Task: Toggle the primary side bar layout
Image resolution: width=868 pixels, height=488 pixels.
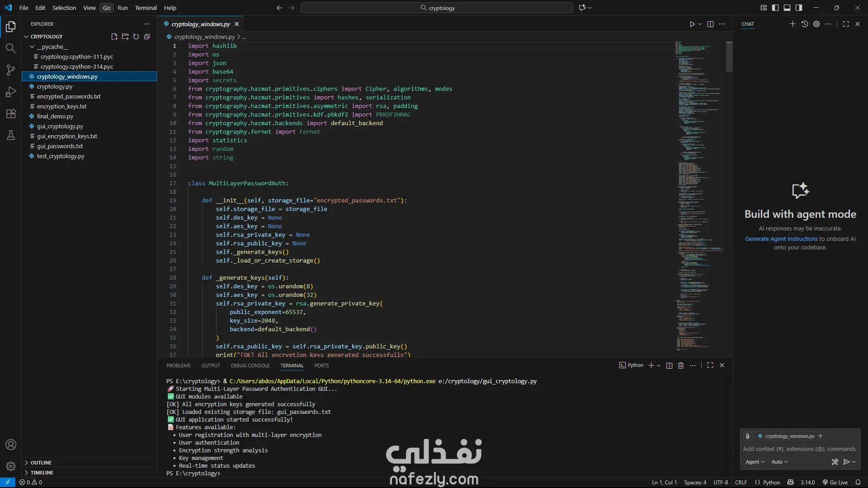Action: pos(775,8)
